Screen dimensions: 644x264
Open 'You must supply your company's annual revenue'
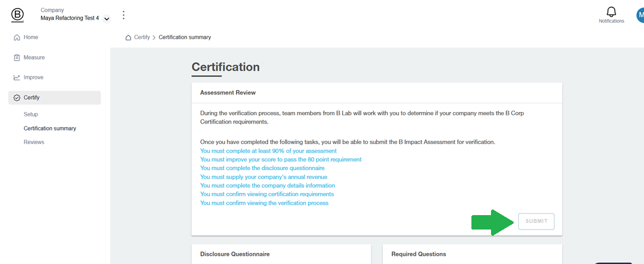pyautogui.click(x=264, y=177)
